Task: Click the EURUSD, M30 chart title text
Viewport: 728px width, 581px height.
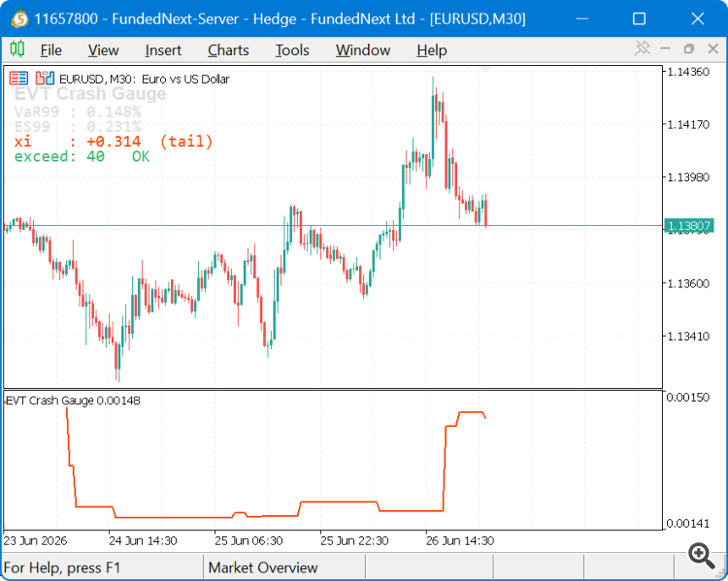Action: [x=145, y=79]
